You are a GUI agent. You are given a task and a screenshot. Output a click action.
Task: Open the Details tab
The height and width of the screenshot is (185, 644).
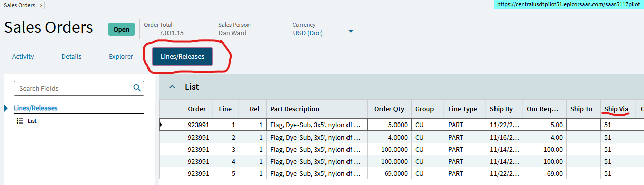pos(72,57)
